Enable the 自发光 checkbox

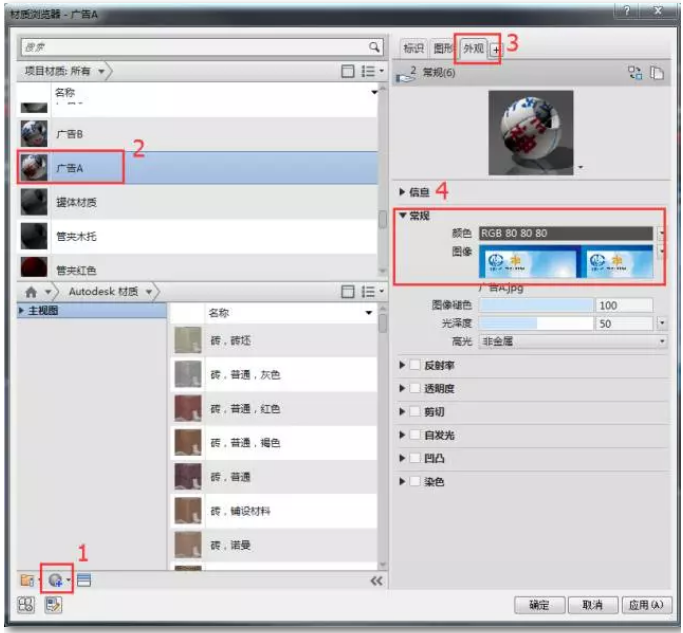(x=415, y=435)
